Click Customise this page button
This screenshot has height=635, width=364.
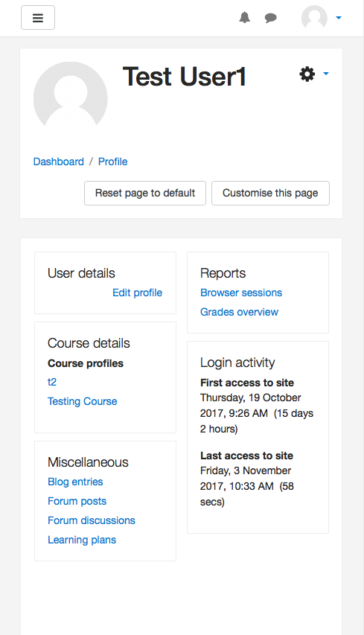(x=270, y=193)
